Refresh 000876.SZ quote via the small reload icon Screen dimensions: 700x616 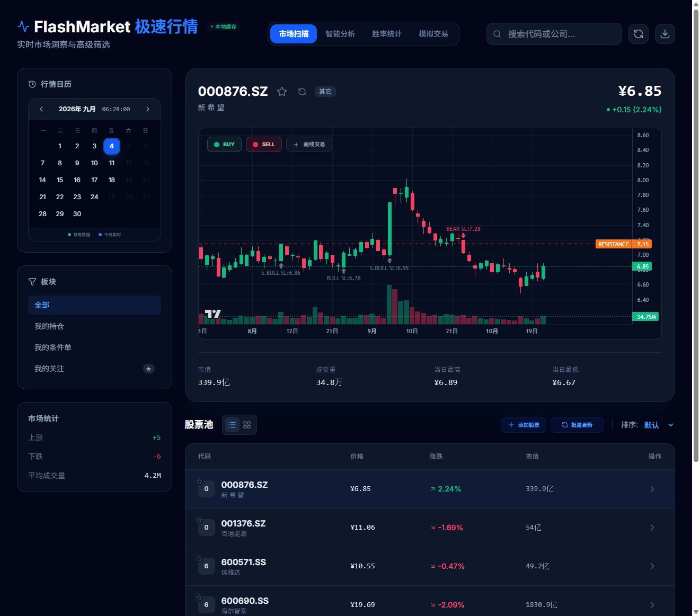[302, 92]
